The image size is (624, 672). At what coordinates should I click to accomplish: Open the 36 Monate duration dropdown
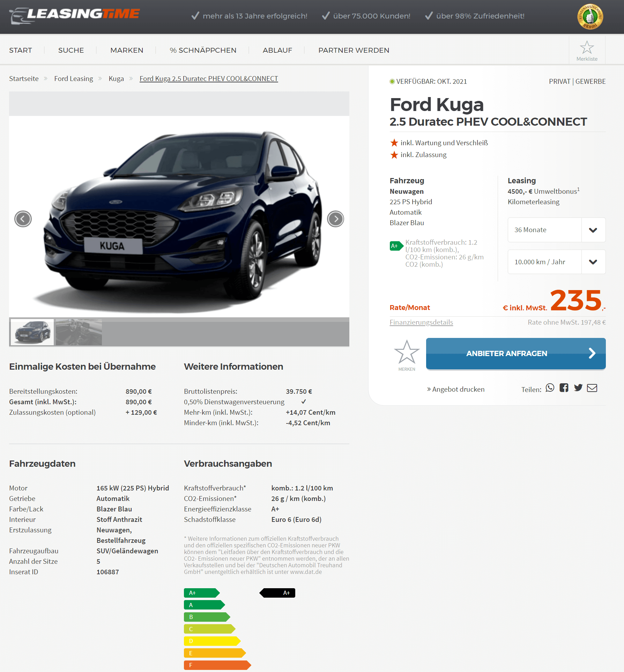pos(557,230)
